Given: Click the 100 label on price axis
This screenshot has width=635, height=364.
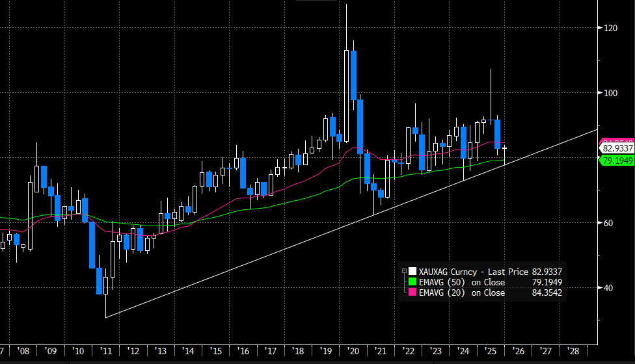Looking at the screenshot, I should pyautogui.click(x=610, y=93).
